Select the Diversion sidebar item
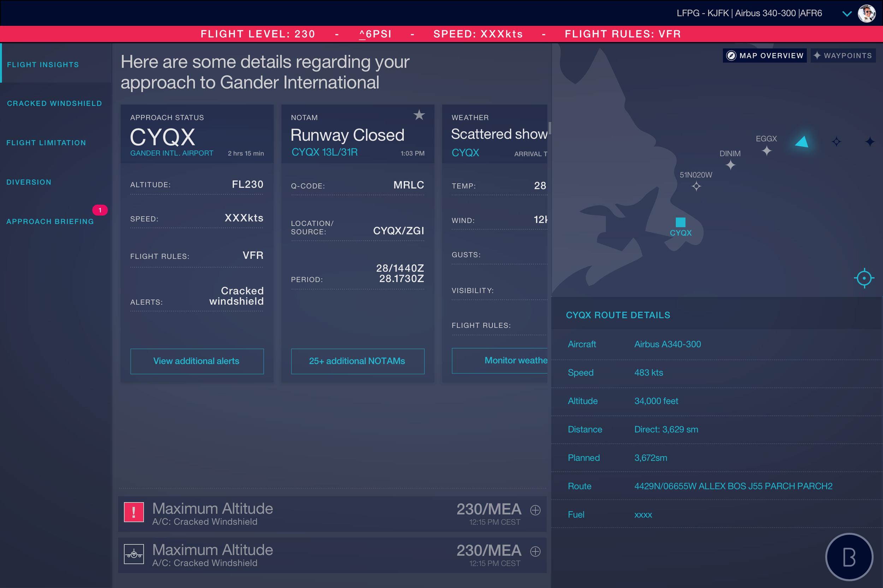This screenshot has height=588, width=883. (29, 182)
